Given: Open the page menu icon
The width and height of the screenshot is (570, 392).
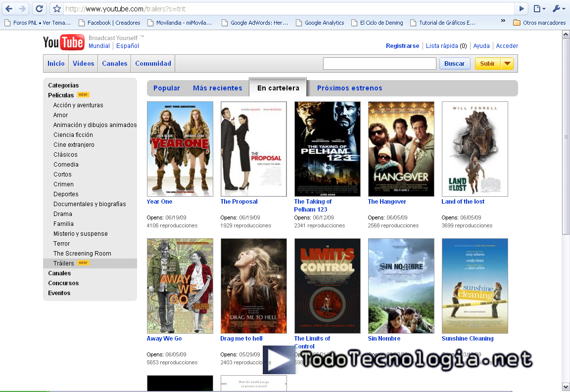Looking at the screenshot, I should pyautogui.click(x=539, y=9).
